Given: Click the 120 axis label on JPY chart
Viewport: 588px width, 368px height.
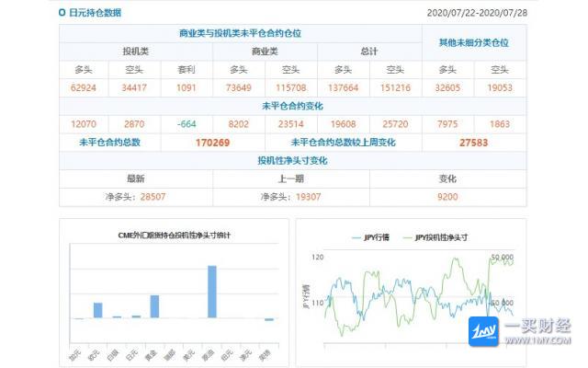Looking at the screenshot, I should point(318,258).
